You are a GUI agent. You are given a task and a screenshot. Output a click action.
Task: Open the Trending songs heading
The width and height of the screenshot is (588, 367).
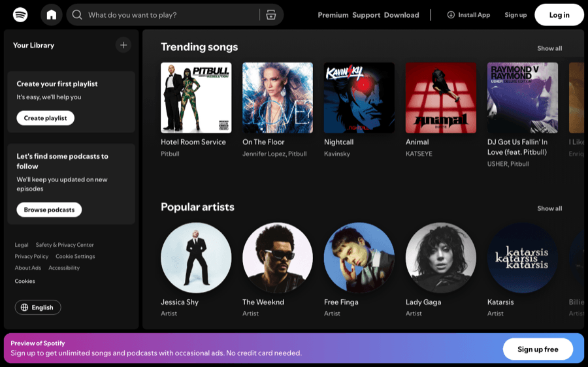(199, 47)
